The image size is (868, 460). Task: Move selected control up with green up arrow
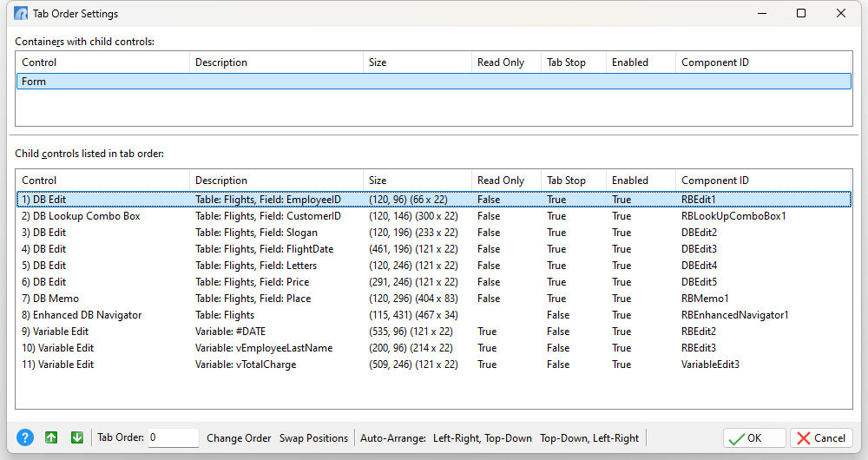pyautogui.click(x=51, y=437)
